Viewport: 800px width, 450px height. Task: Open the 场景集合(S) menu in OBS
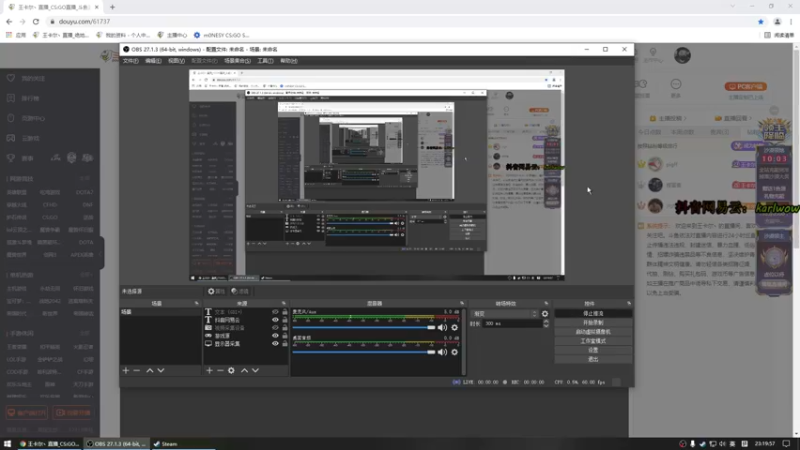tap(237, 61)
